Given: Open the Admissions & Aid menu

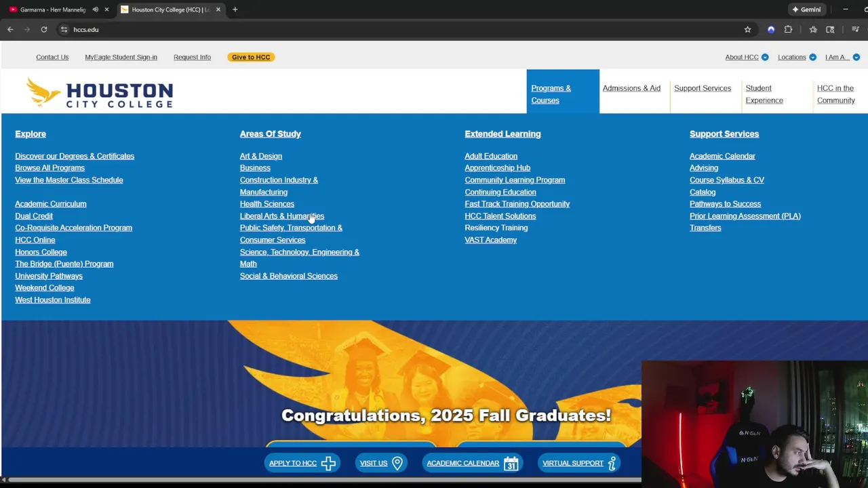Looking at the screenshot, I should pos(631,88).
